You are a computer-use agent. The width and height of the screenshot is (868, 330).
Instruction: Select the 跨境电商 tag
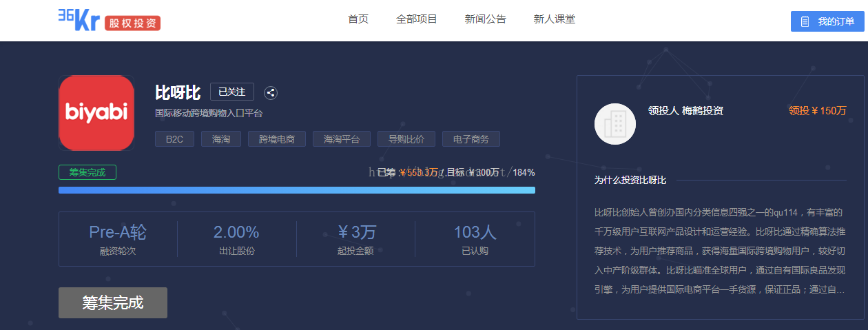277,139
